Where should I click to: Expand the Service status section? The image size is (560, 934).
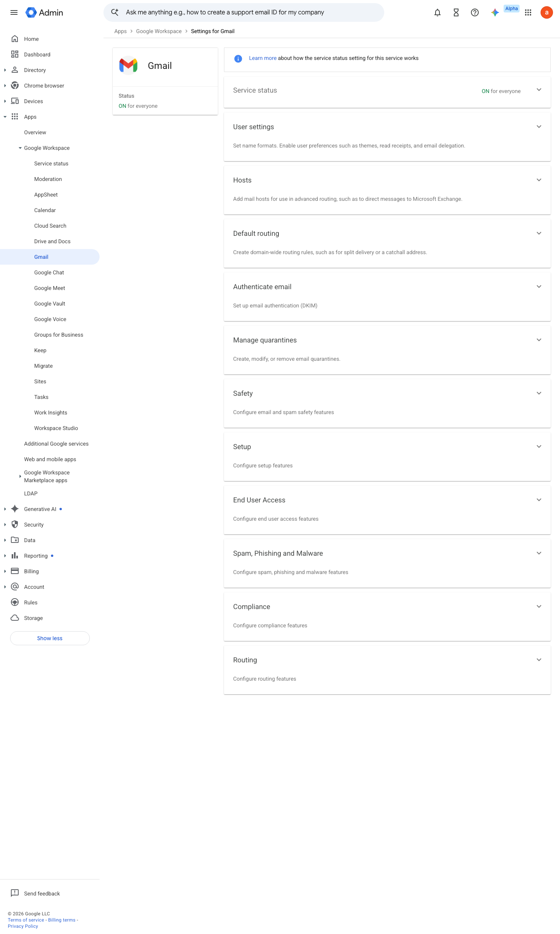[x=539, y=90]
